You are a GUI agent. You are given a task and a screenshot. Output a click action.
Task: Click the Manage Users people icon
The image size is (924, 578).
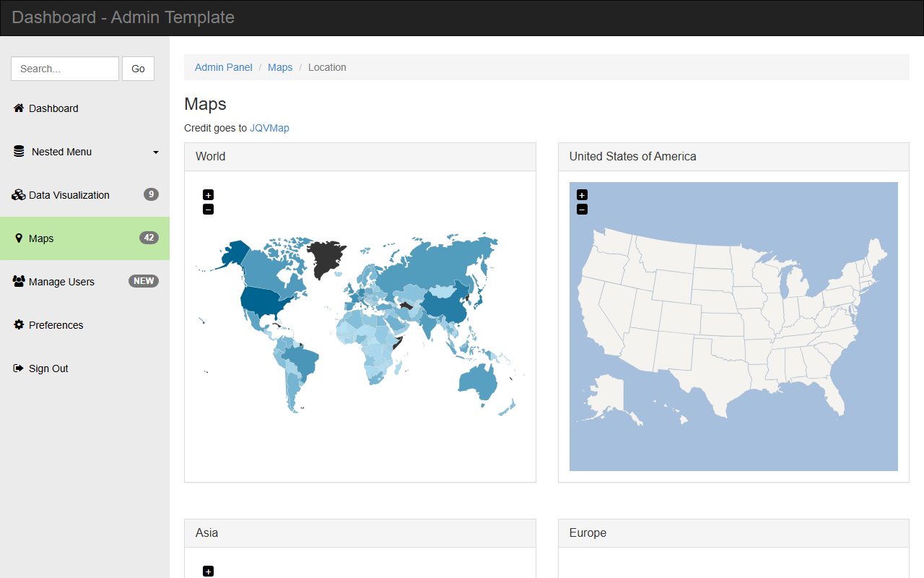(19, 282)
